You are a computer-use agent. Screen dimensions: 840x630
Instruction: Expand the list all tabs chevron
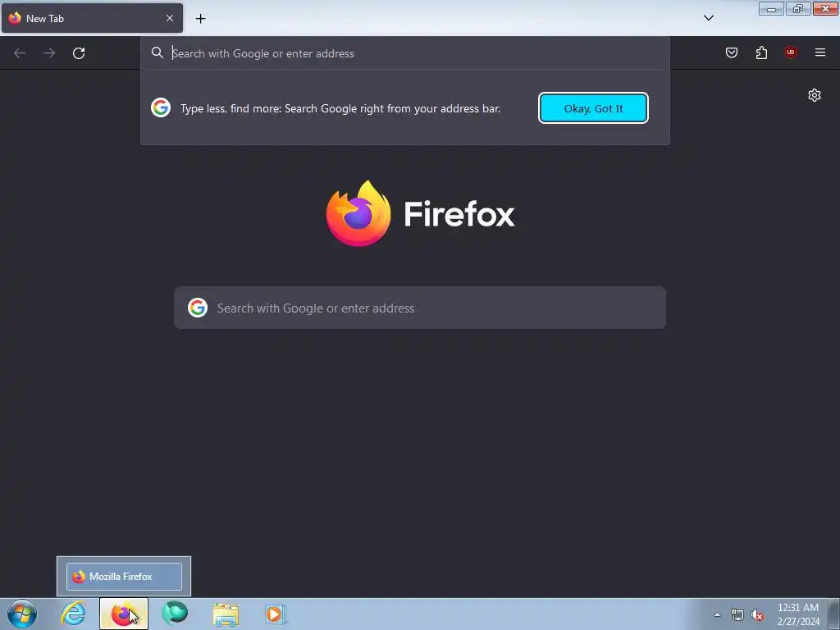coord(708,18)
